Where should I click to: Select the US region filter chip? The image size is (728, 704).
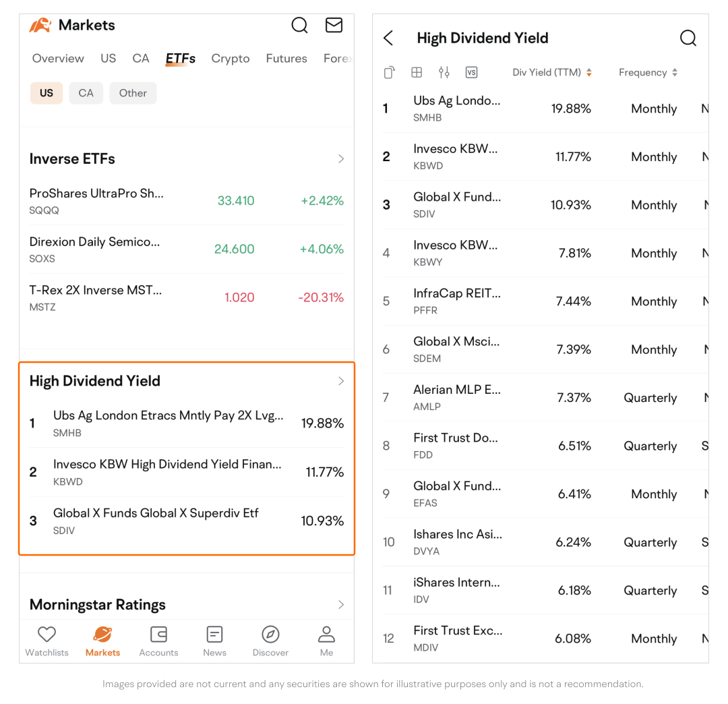coord(47,93)
